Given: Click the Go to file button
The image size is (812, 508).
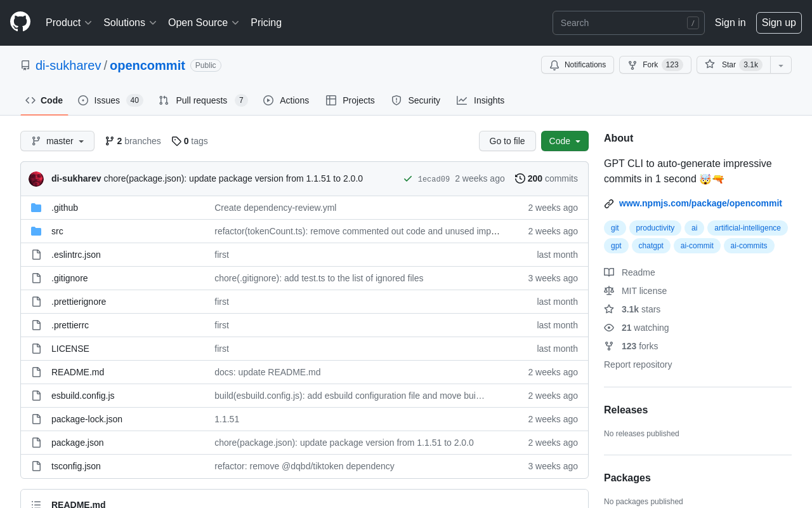Looking at the screenshot, I should click(x=507, y=141).
